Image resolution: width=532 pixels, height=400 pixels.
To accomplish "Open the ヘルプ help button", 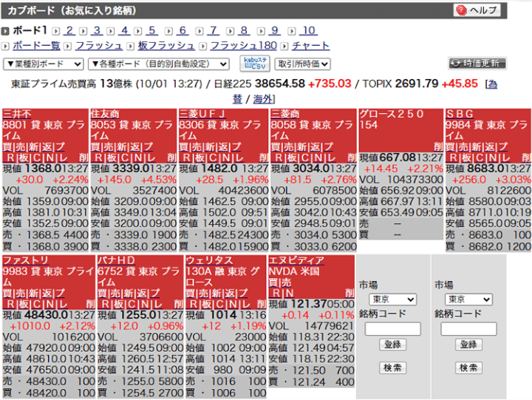I will 477,10.
